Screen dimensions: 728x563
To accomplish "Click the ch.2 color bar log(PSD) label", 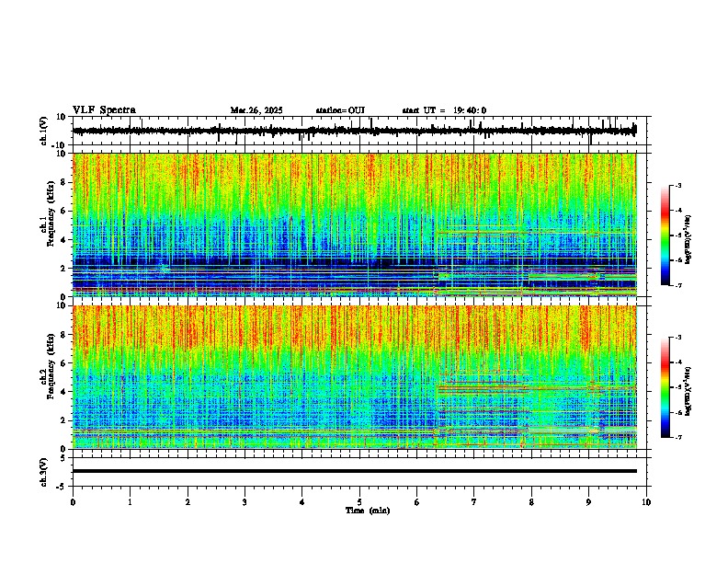I will point(688,391).
